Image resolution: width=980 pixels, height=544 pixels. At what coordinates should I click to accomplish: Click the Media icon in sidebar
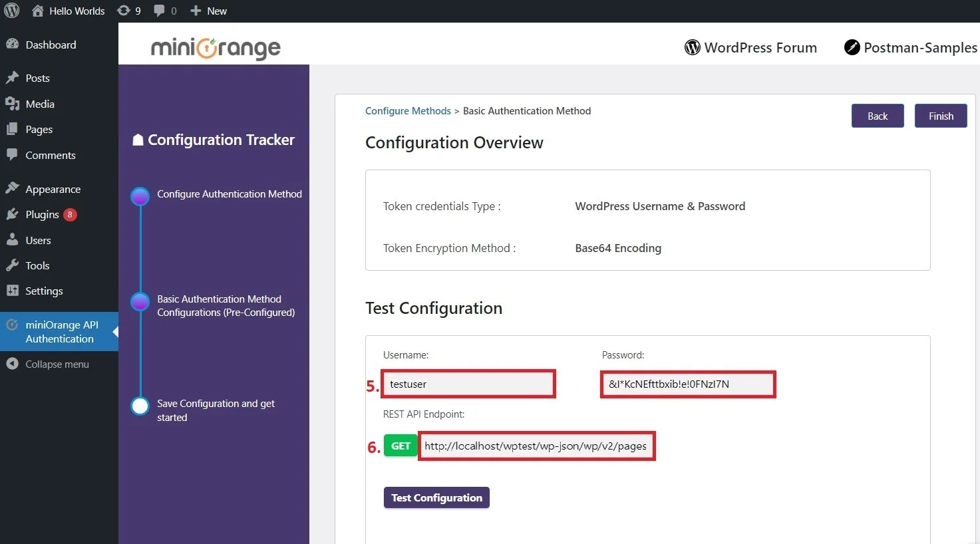click(12, 104)
